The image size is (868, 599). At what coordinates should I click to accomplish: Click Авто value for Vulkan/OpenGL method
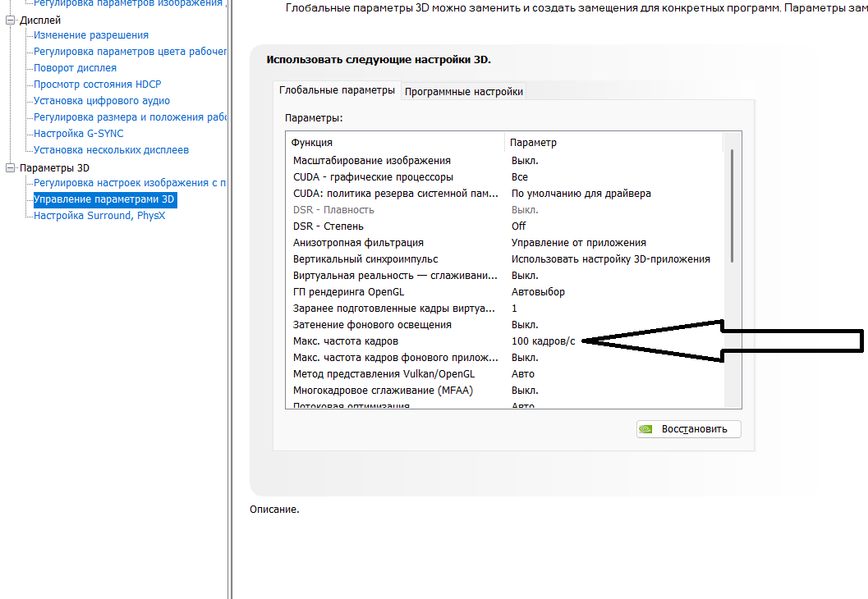pyautogui.click(x=522, y=374)
